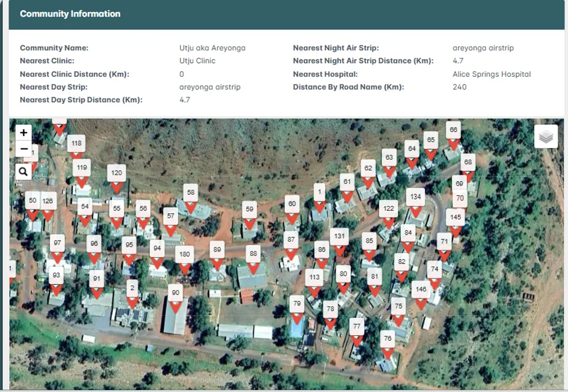Screen dimensions: 568x392
Task: Select map marker 71
Action: [x=445, y=247]
